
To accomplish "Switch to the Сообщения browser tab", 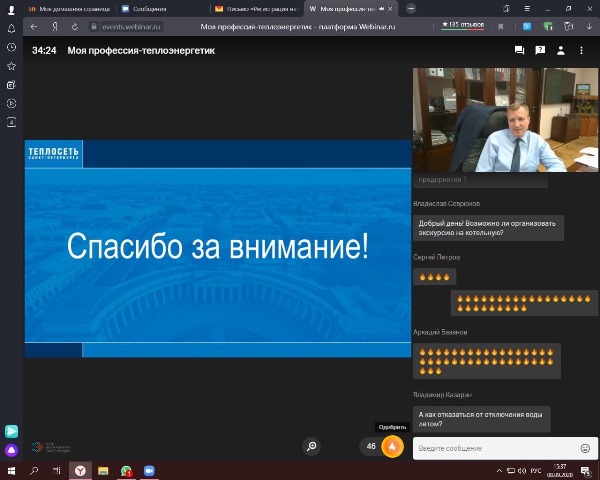I will [148, 8].
